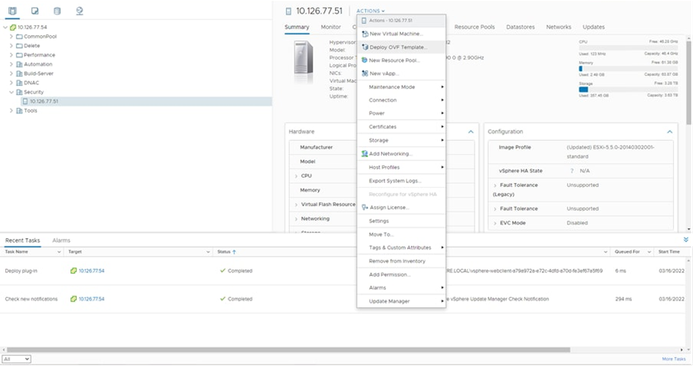693x366 pixels.
Task: Switch to the Monitor tab
Action: [x=331, y=27]
